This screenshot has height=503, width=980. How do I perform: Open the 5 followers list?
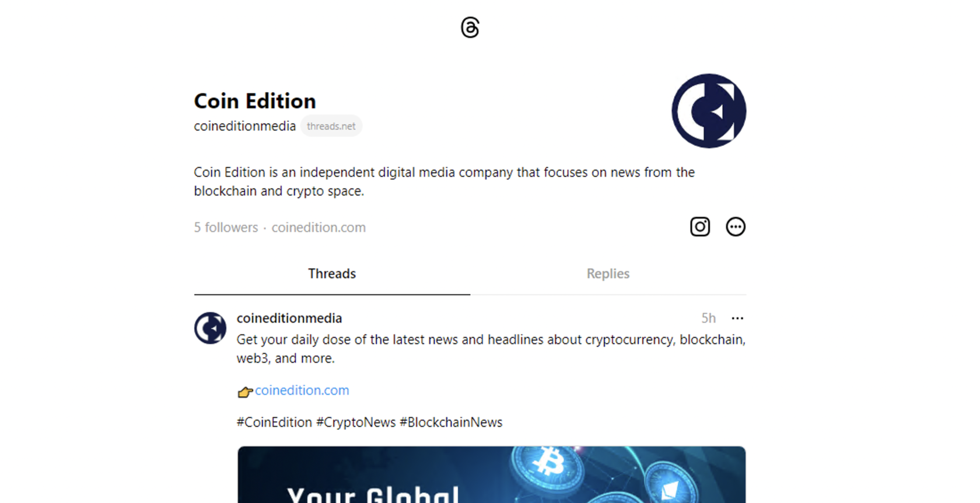[x=226, y=228]
